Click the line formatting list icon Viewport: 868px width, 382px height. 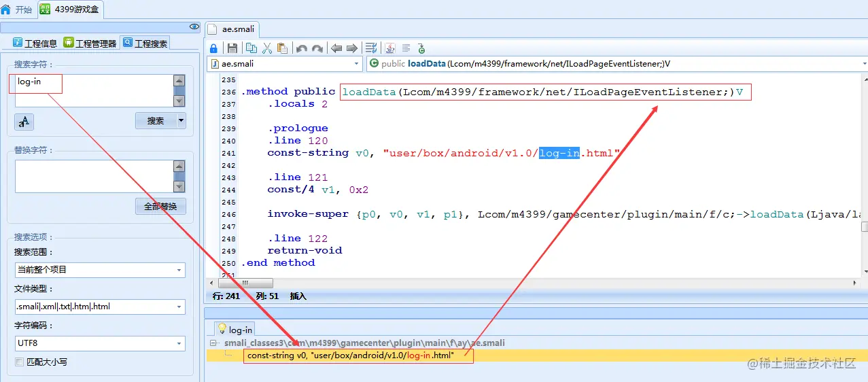(x=371, y=48)
